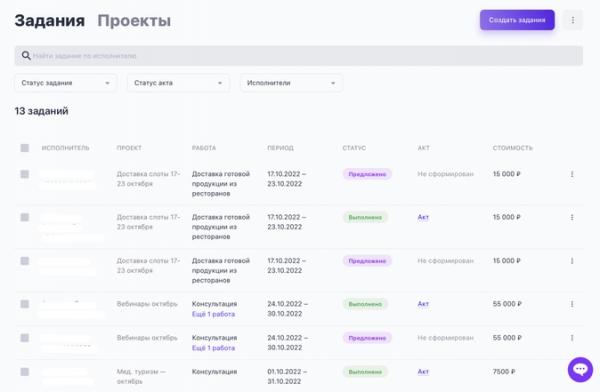Click the magnifier search icon

click(26, 56)
